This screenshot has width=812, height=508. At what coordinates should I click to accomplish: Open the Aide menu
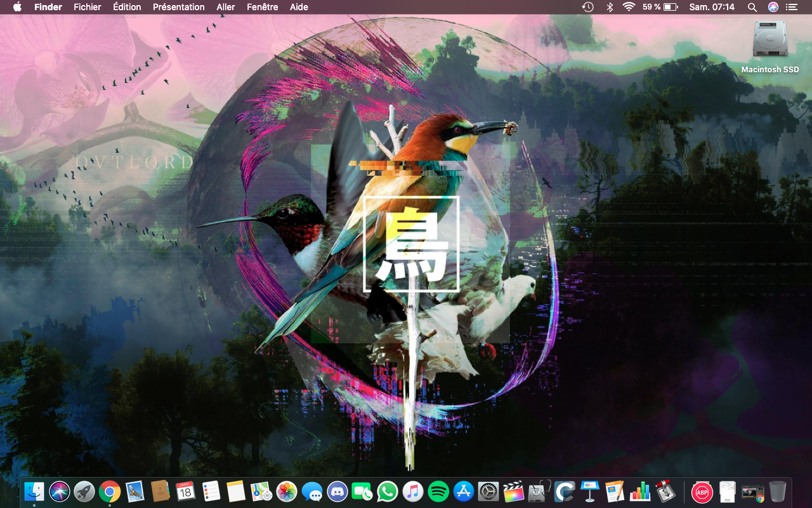(x=299, y=7)
